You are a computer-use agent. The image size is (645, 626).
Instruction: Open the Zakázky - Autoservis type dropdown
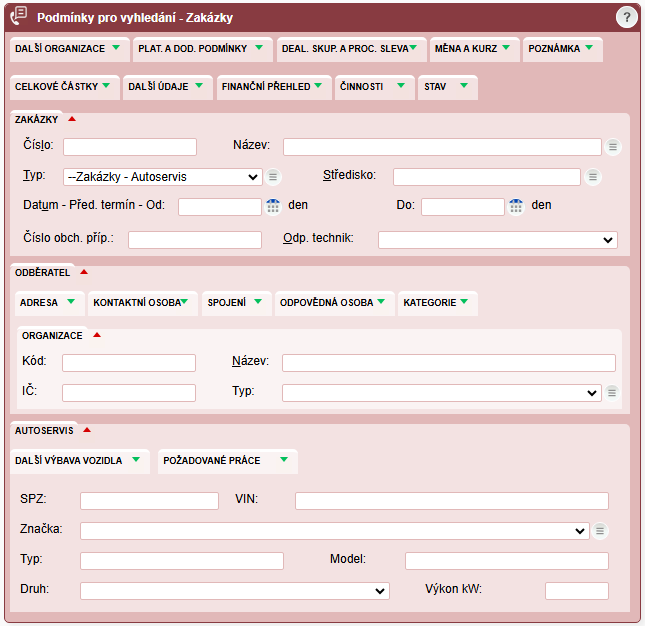click(162, 177)
